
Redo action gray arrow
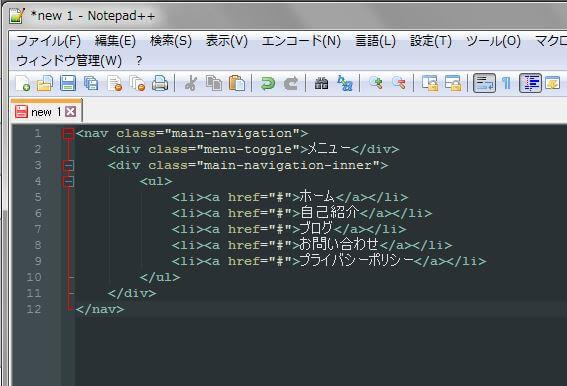(290, 83)
